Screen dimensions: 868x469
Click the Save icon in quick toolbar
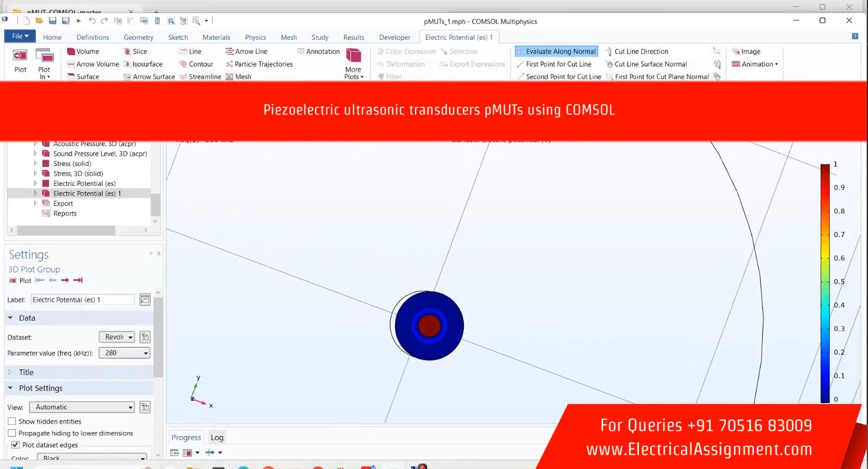[52, 21]
